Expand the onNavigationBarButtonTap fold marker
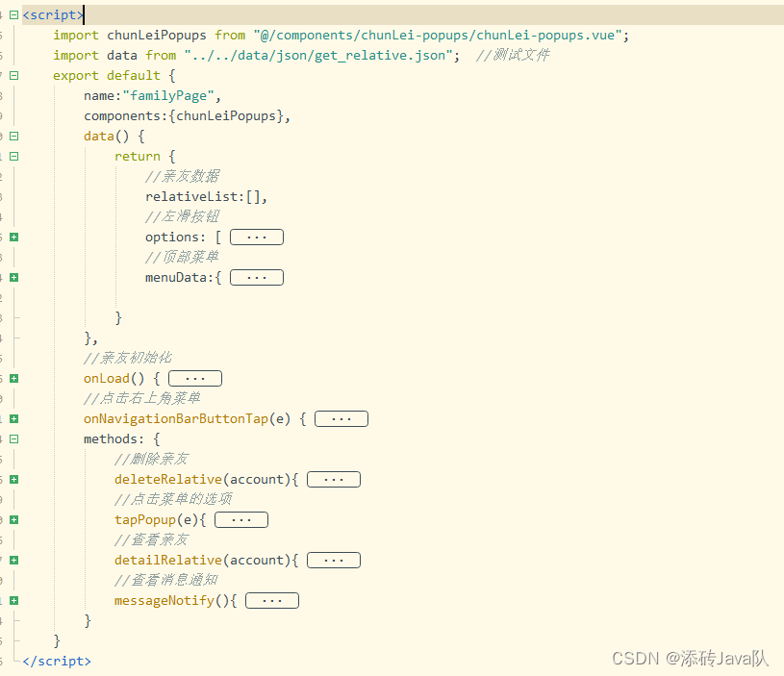784x676 pixels. pyautogui.click(x=14, y=418)
